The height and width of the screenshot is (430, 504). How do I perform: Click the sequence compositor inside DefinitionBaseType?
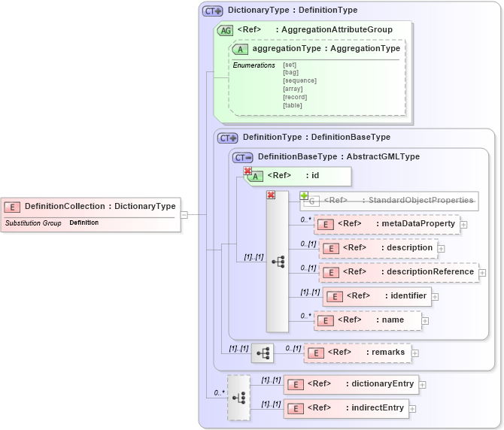coord(278,262)
